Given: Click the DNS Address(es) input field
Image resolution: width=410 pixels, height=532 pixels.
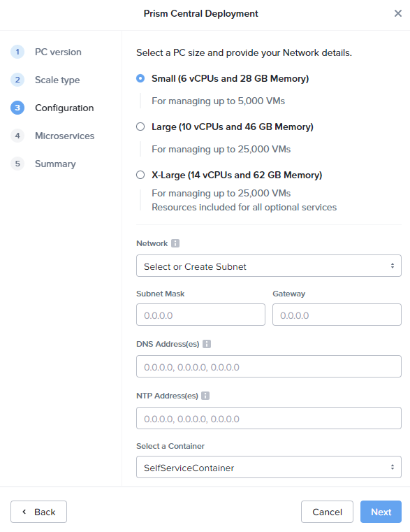Looking at the screenshot, I should click(x=269, y=366).
